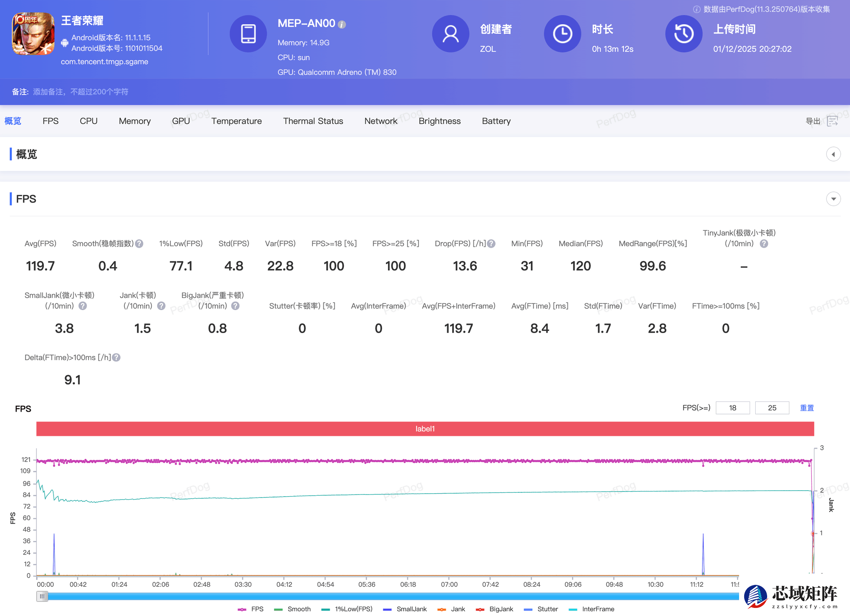Click the 重置 reset link
The width and height of the screenshot is (850, 616).
click(x=807, y=408)
